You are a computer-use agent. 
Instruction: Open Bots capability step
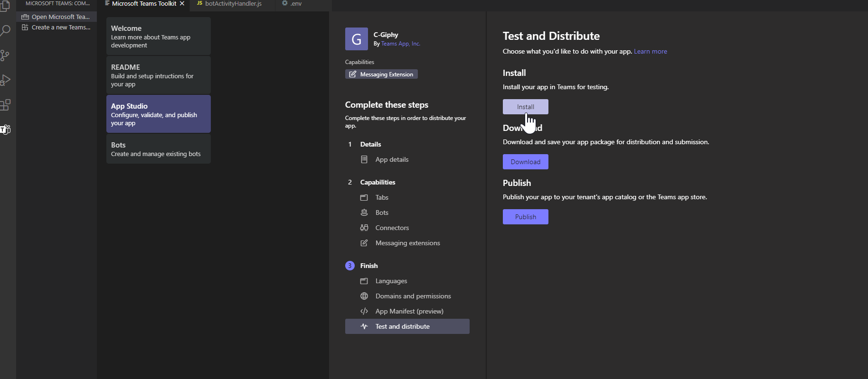click(407, 213)
